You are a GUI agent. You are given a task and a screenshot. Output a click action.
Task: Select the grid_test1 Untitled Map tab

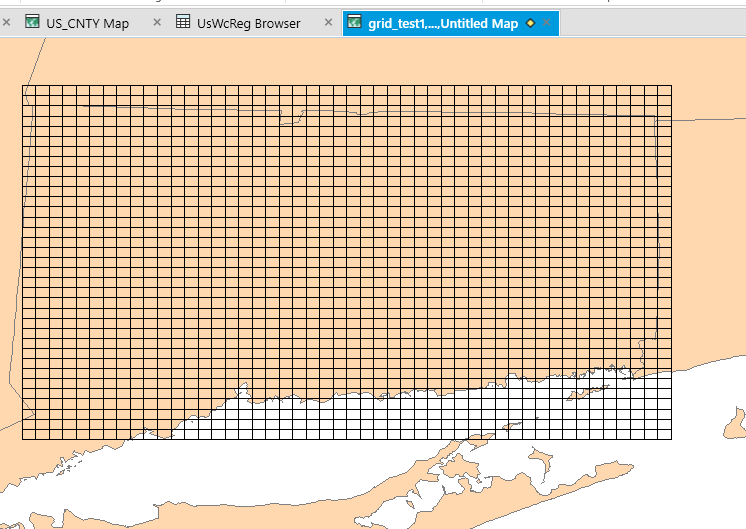[x=442, y=23]
